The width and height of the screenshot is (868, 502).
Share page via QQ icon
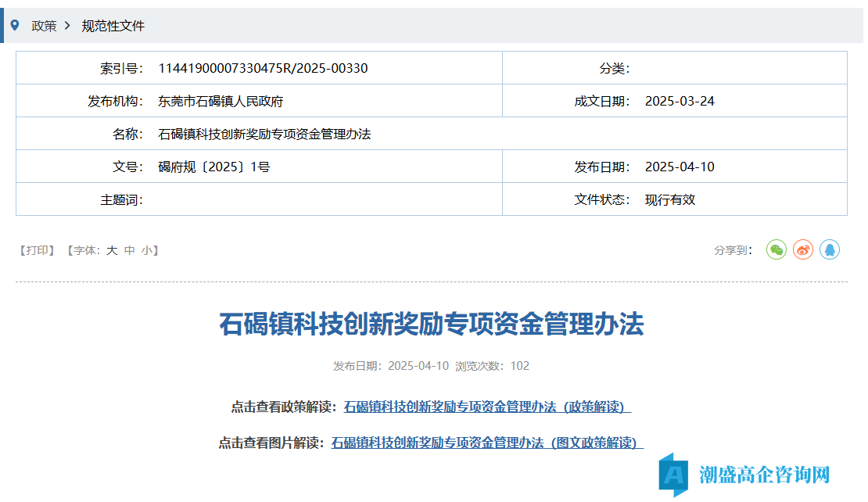click(830, 249)
